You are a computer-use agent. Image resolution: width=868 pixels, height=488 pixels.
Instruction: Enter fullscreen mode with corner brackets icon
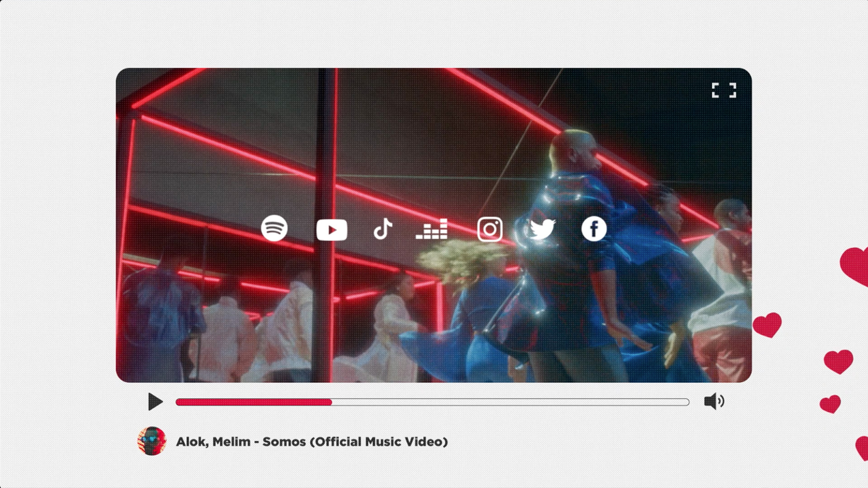(x=724, y=90)
